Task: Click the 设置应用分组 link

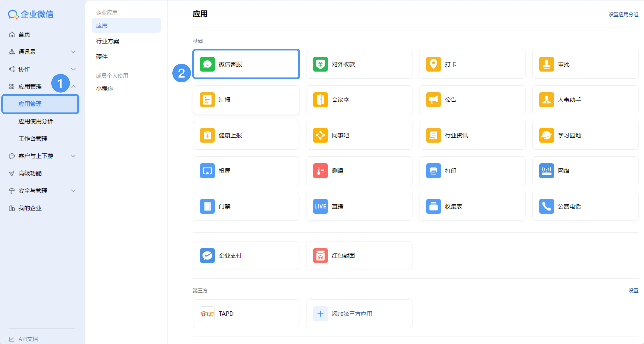Action: click(x=623, y=14)
